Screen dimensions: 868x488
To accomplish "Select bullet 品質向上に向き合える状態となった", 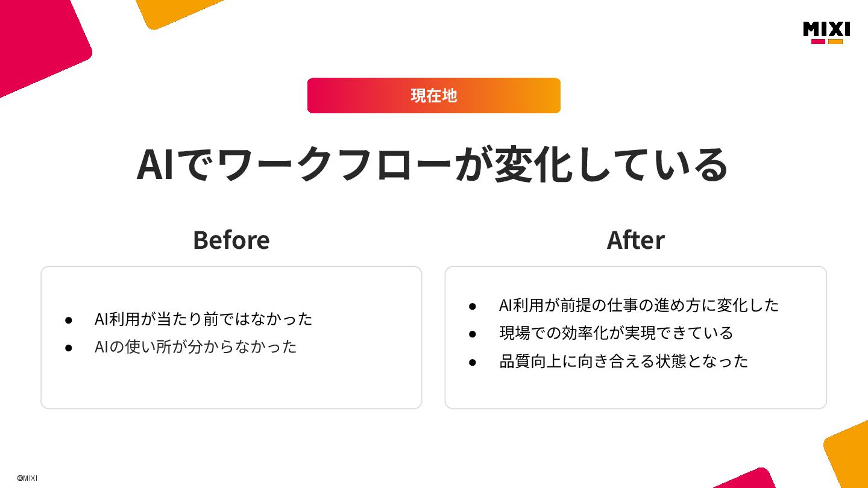I will 623,361.
